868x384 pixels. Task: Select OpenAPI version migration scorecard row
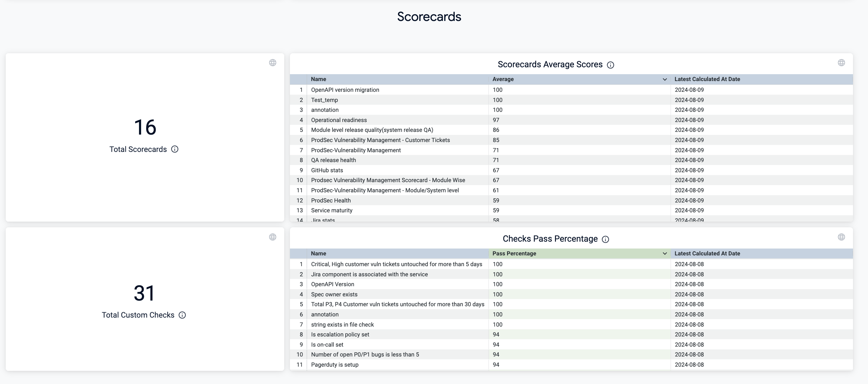[x=345, y=90]
